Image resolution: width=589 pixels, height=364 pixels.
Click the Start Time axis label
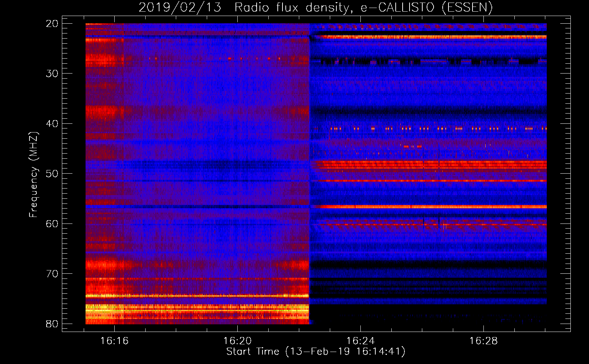(x=316, y=352)
